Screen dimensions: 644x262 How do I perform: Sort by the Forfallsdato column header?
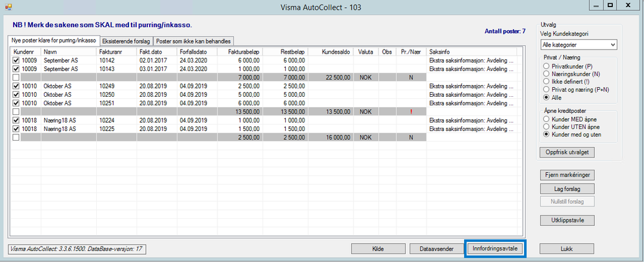coord(197,52)
